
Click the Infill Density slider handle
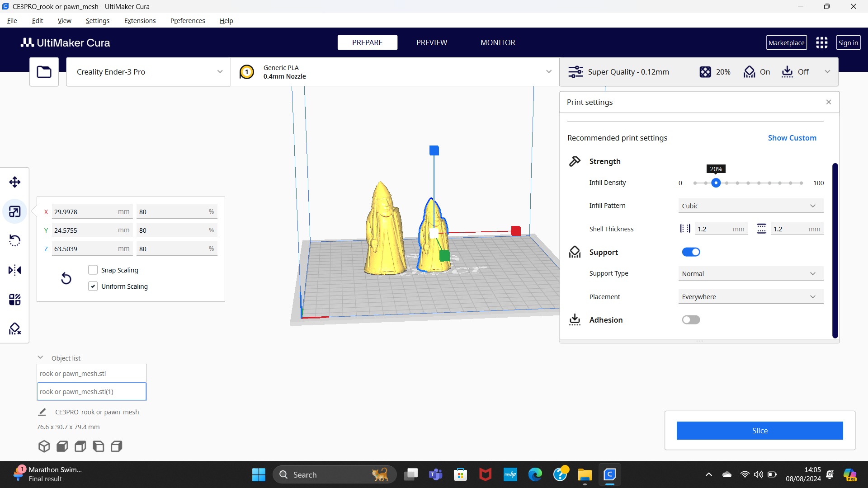[716, 183]
